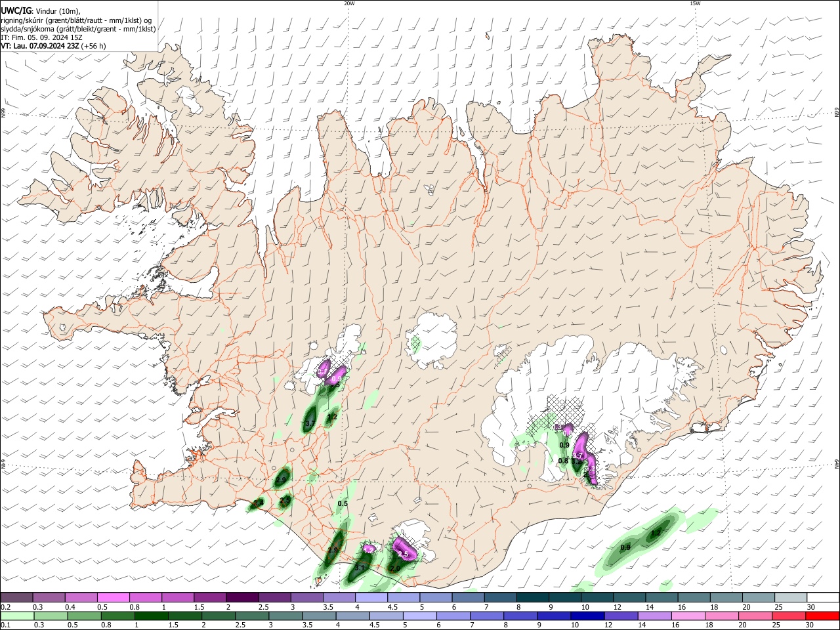
Task: Pick the pale lavender top-row swatch between 4 and 4.5
Action: point(371,597)
